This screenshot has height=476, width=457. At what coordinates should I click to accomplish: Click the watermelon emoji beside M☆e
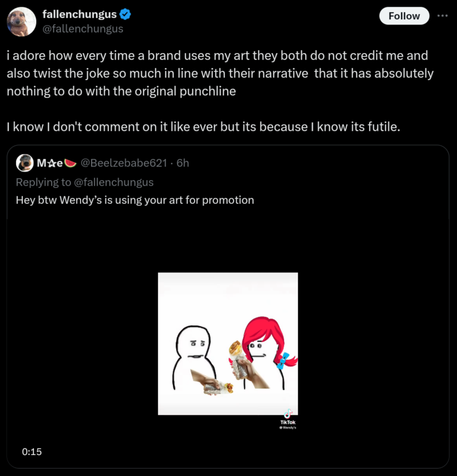click(71, 163)
